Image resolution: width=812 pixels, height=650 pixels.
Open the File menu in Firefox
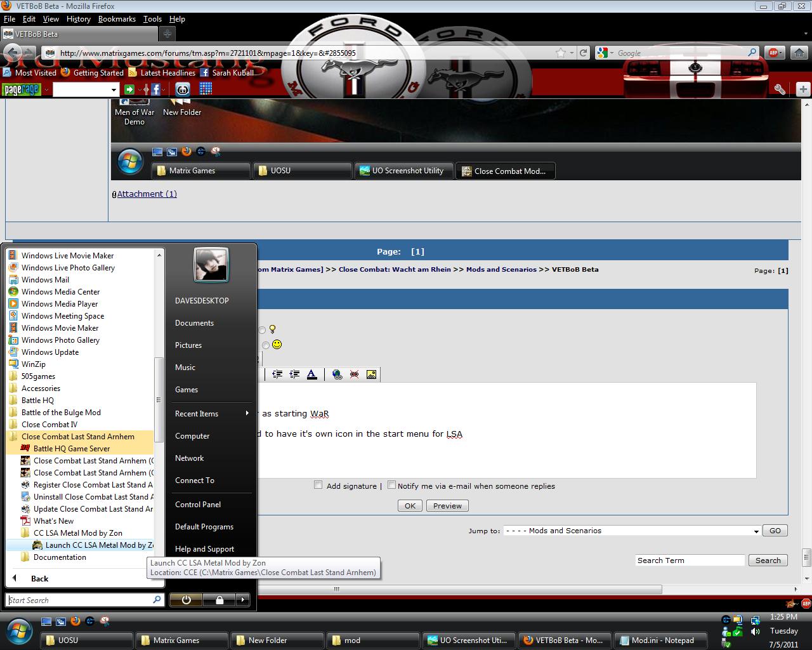tap(10, 19)
